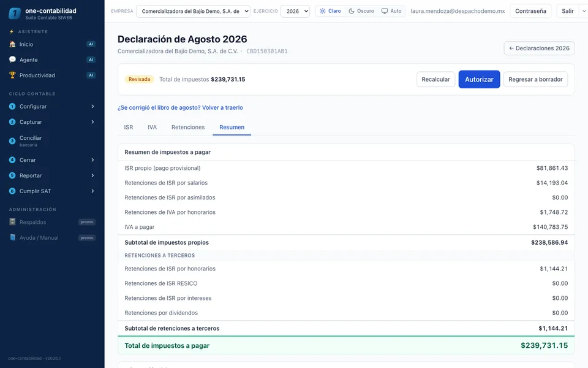Click the Ayuda / Manual book icon
The image size is (588, 368).
coord(12,238)
